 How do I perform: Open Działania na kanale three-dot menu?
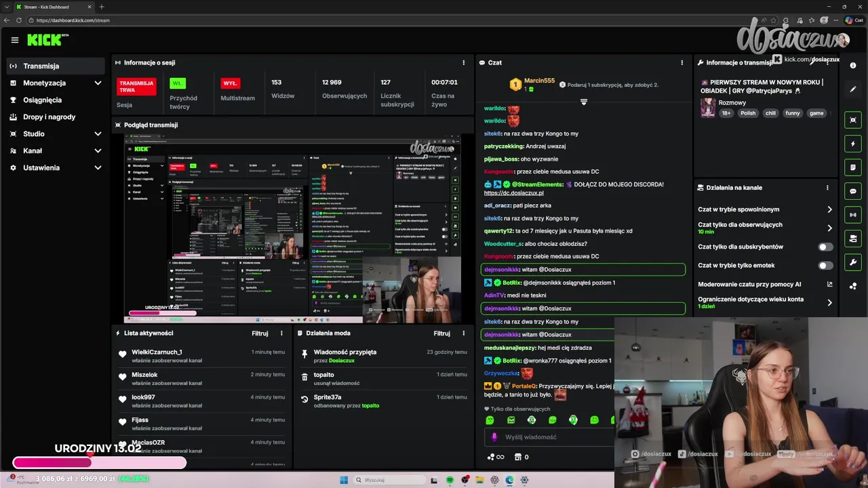click(827, 188)
